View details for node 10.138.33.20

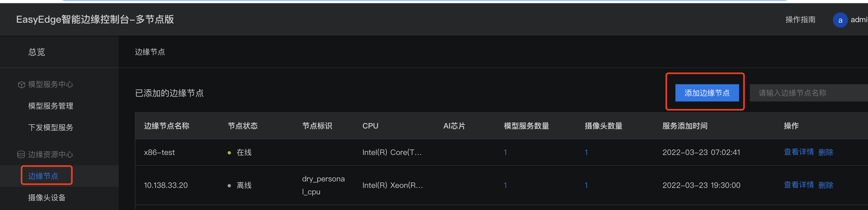[x=799, y=185]
